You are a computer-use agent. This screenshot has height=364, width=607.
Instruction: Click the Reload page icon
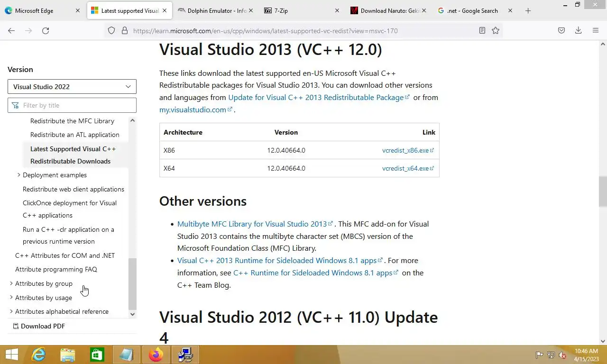point(46,30)
